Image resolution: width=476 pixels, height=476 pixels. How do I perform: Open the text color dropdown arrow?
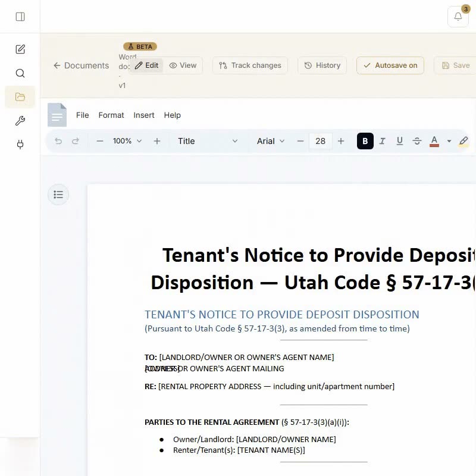(x=449, y=141)
